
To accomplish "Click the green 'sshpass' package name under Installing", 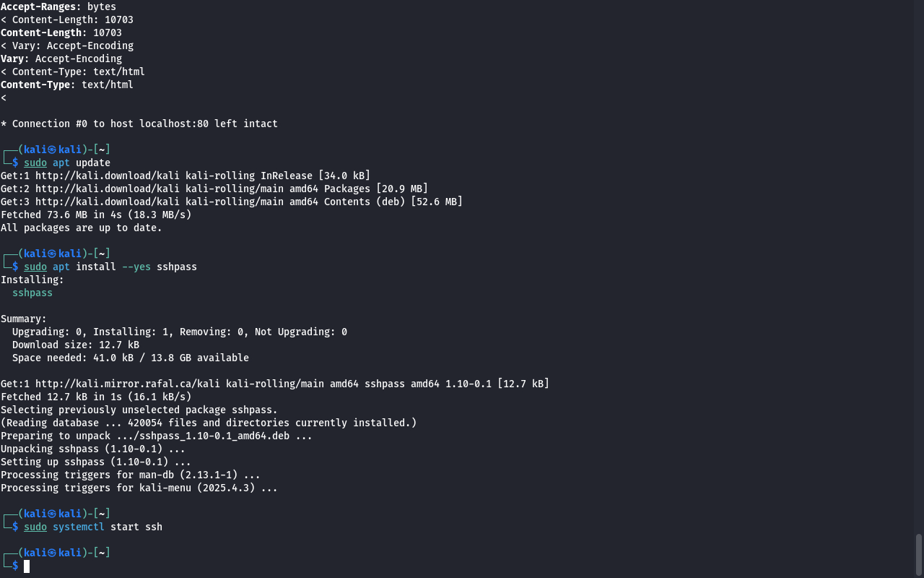I will tap(32, 293).
